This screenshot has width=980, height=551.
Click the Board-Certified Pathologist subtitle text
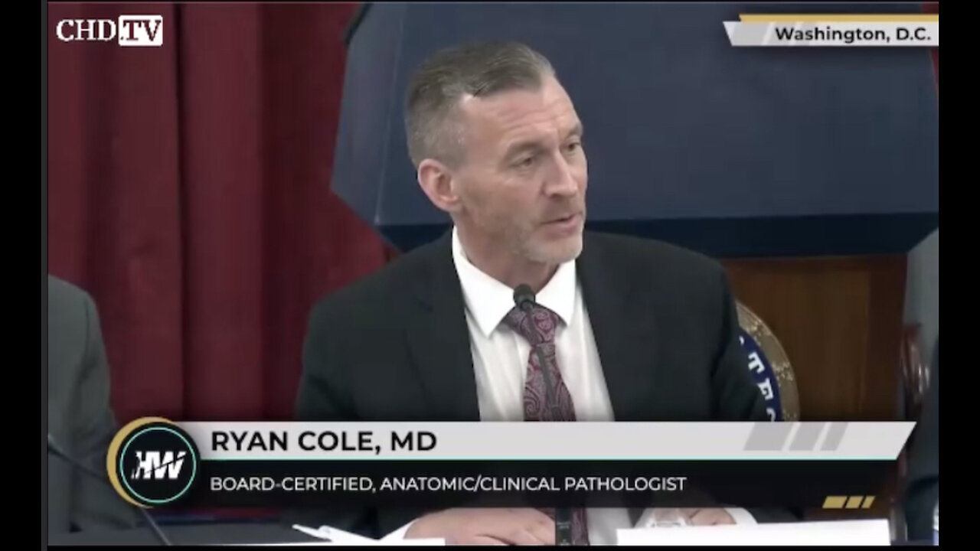(448, 484)
